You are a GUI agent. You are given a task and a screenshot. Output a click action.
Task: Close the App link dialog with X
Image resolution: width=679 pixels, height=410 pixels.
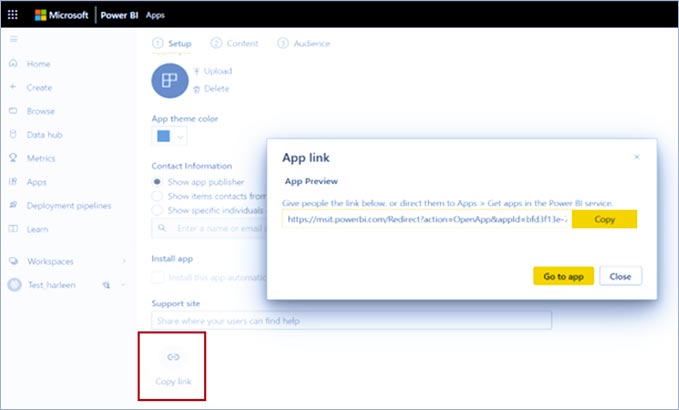pos(637,157)
